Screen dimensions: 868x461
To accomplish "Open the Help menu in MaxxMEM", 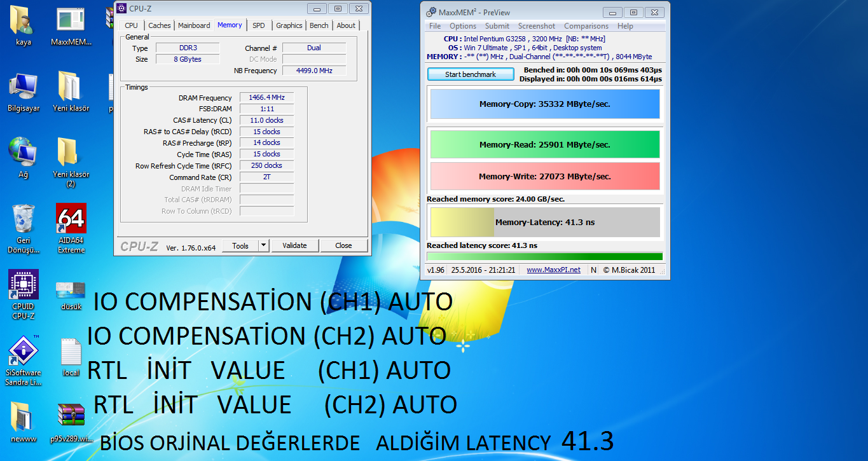I will tap(625, 26).
